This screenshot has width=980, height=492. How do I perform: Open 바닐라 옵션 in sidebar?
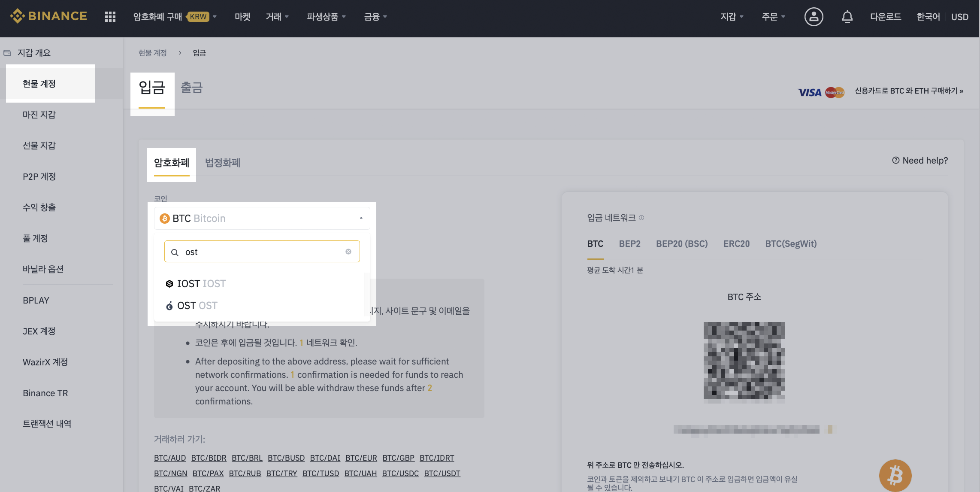[43, 269]
